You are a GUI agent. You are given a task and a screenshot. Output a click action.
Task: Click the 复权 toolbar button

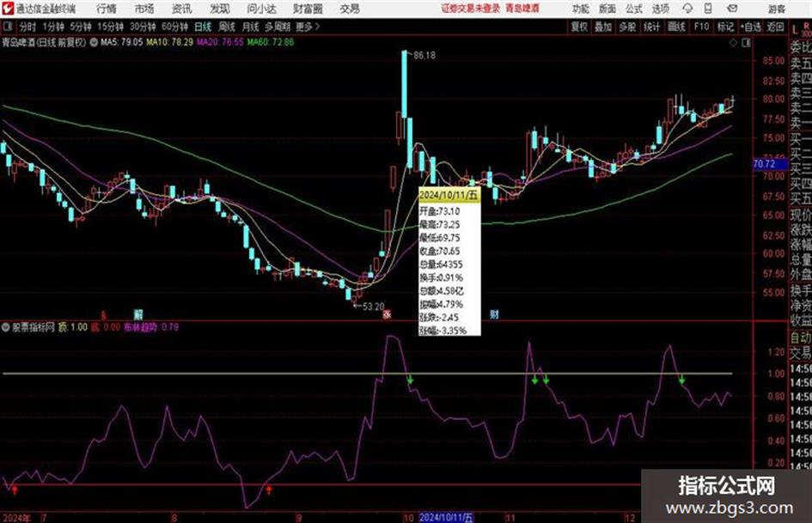579,27
